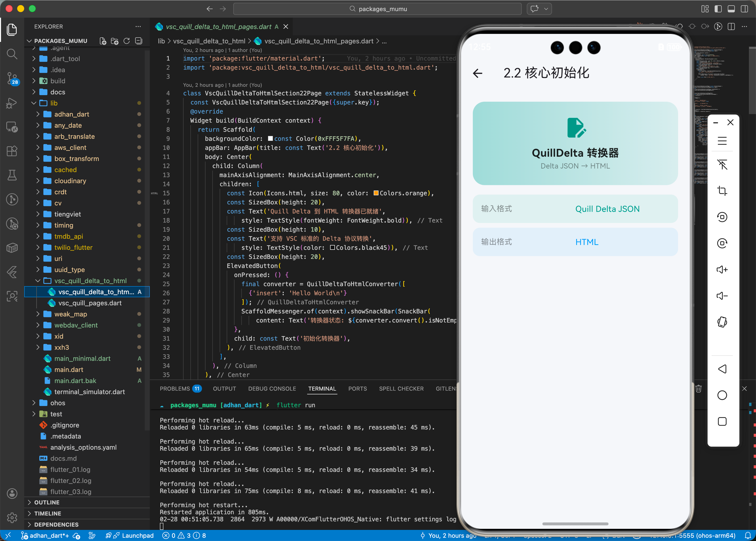Click notifications bell in status bar

point(748,535)
